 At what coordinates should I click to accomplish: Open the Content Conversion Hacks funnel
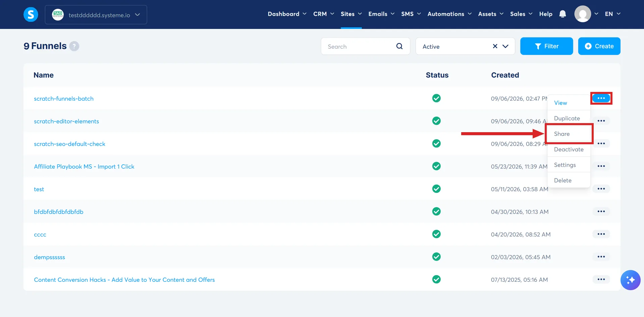coord(124,280)
